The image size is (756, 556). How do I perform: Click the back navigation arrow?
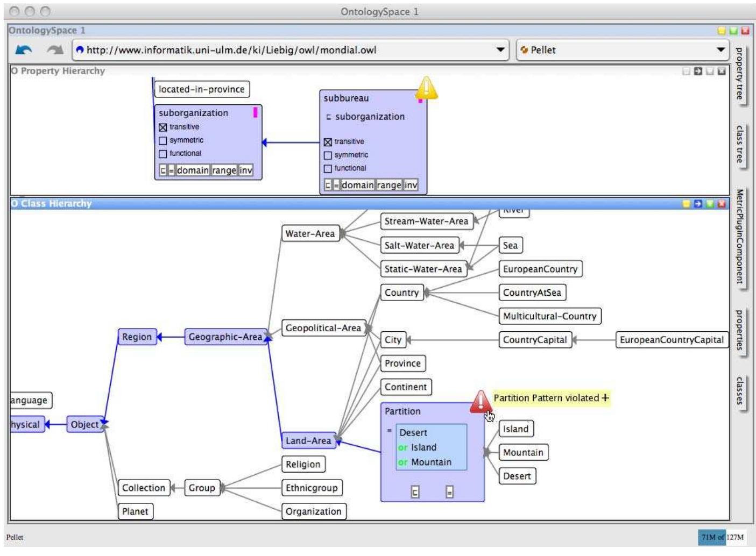click(x=24, y=49)
